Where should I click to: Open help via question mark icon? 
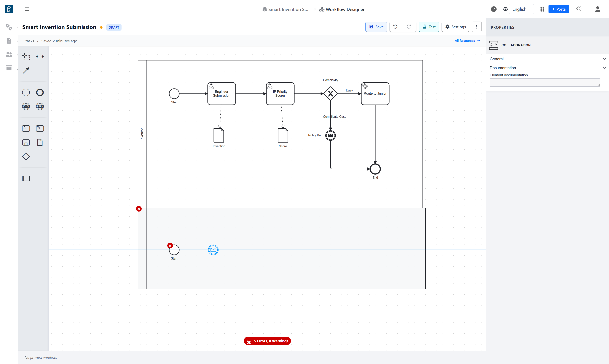click(x=494, y=9)
